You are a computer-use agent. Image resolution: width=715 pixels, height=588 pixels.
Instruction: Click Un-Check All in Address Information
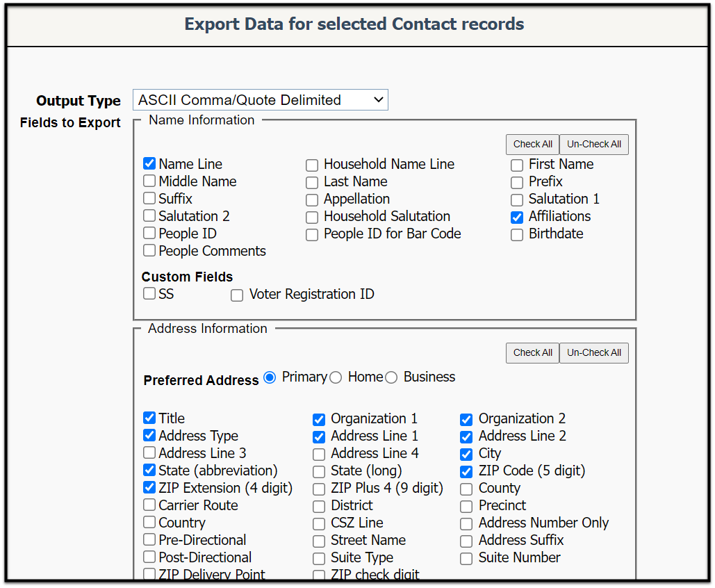click(593, 353)
